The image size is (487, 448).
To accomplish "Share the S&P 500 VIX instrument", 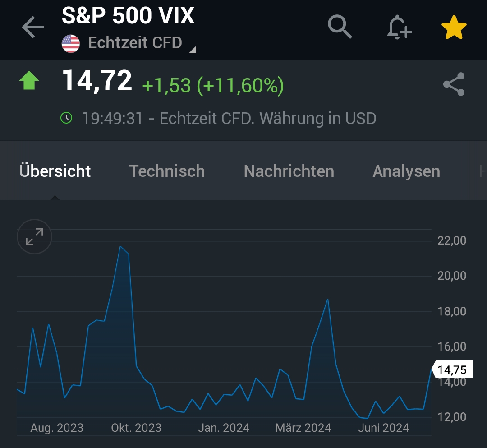I will 453,84.
